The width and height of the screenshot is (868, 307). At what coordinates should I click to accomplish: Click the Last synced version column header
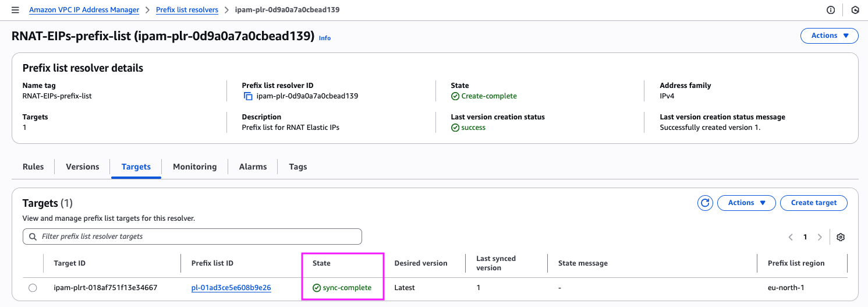(496, 263)
